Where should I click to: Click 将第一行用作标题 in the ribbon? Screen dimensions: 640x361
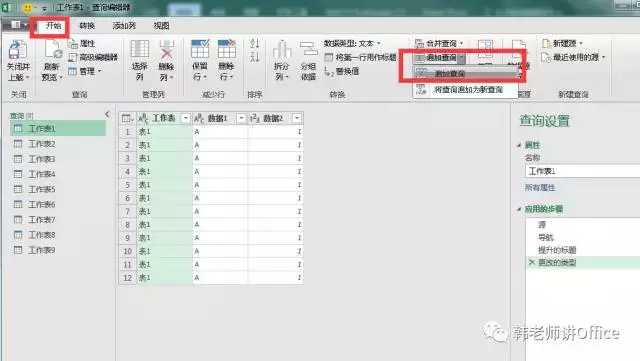[361, 57]
